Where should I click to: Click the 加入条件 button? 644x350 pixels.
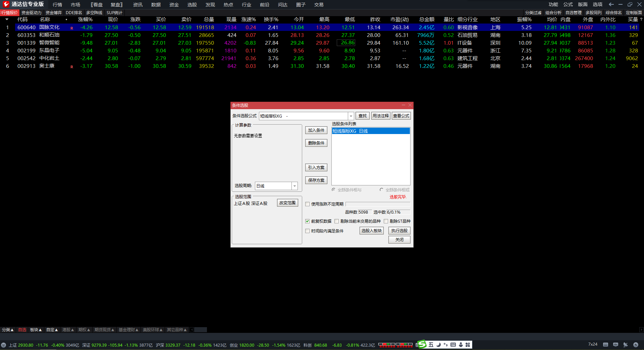[316, 130]
